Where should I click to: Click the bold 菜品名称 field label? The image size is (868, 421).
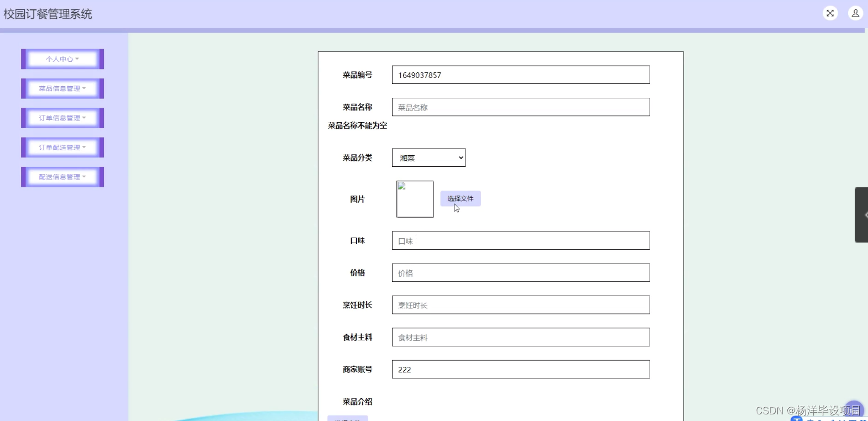[x=358, y=107]
